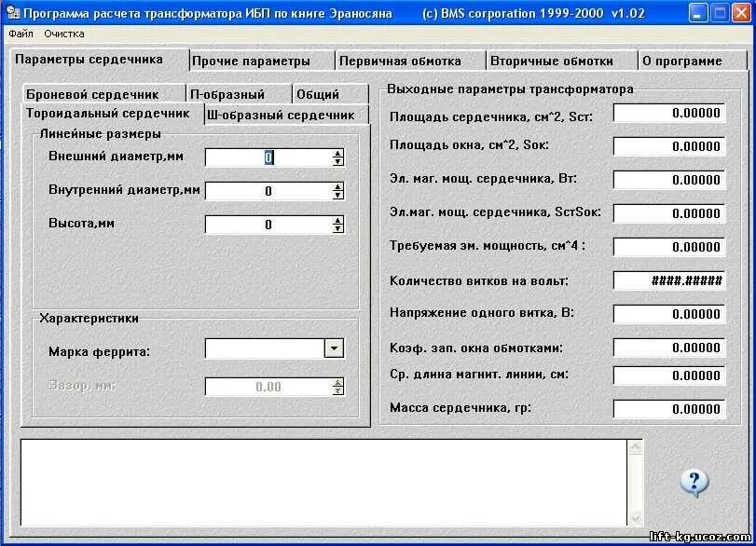Click the Зазор stepper down arrow
The width and height of the screenshot is (756, 546).
pos(338,390)
